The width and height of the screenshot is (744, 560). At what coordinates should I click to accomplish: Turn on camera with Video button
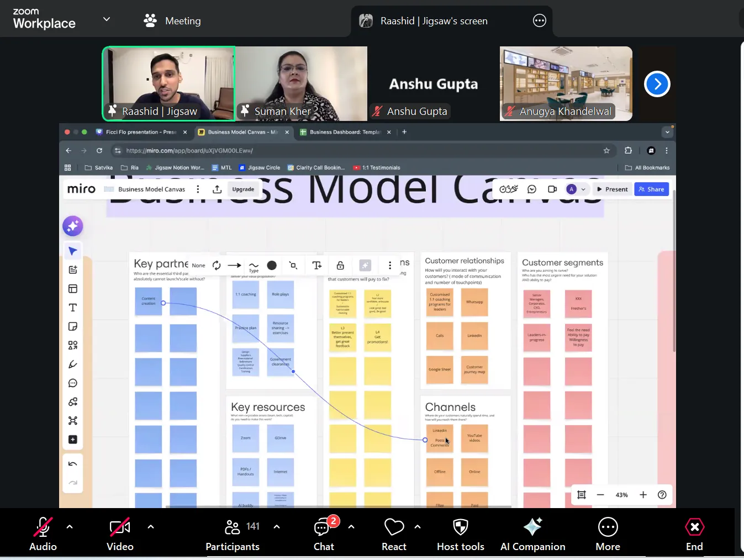click(x=120, y=534)
